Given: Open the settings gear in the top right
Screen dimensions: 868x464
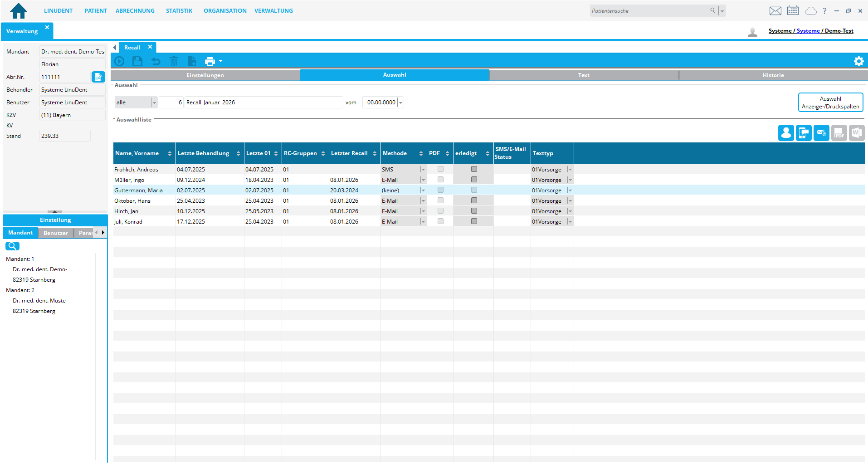Looking at the screenshot, I should click(858, 60).
